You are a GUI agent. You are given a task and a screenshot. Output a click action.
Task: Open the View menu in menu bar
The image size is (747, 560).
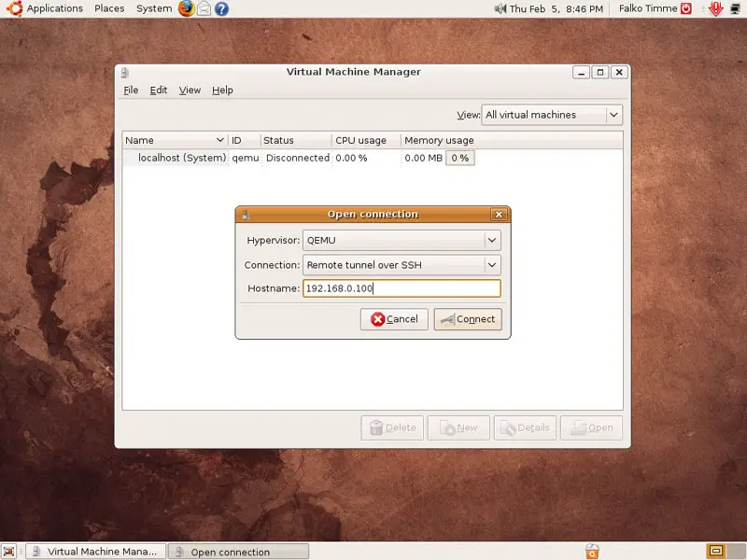[x=190, y=90]
